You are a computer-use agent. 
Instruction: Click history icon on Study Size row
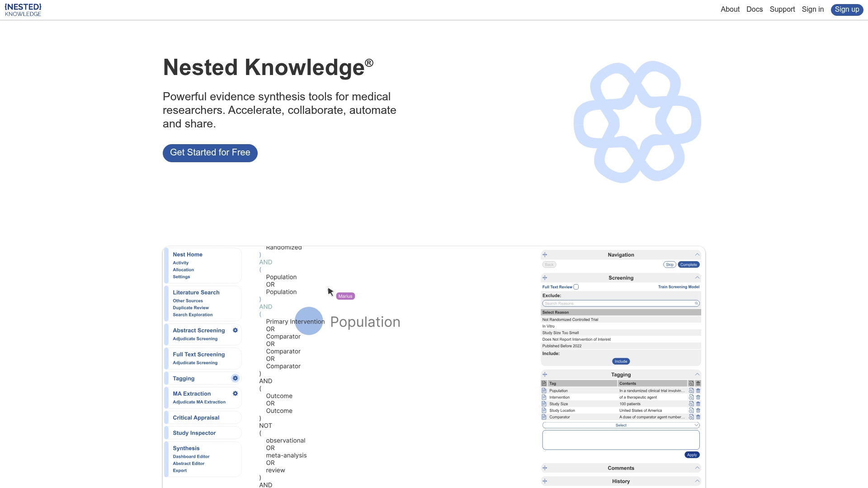(x=691, y=404)
